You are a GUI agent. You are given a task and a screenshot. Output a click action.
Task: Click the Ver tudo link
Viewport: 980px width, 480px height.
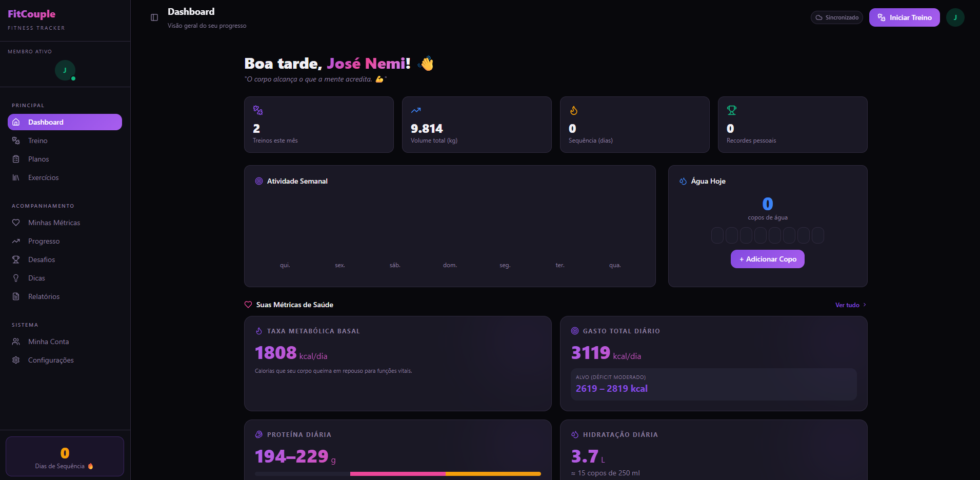click(x=847, y=305)
